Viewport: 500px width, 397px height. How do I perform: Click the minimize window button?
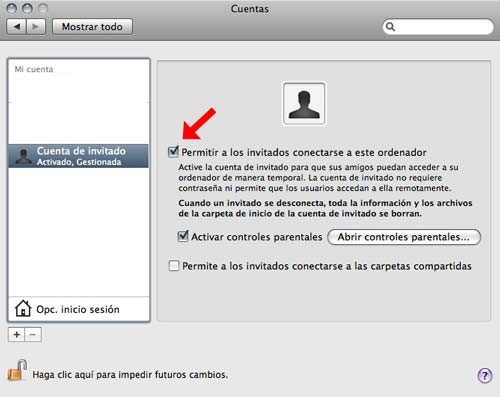point(27,8)
